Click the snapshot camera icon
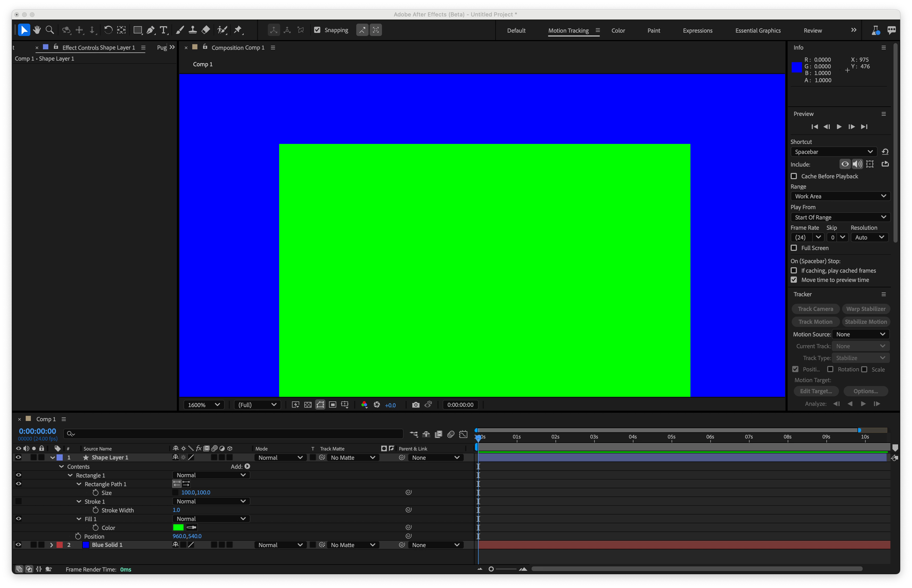Screen dimensions: 912x588 416,405
